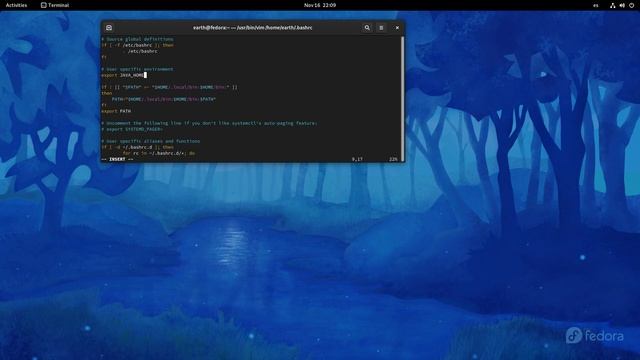Screen dimensions: 640x360
Task: Open a new terminal tab icon
Action: 109,28
